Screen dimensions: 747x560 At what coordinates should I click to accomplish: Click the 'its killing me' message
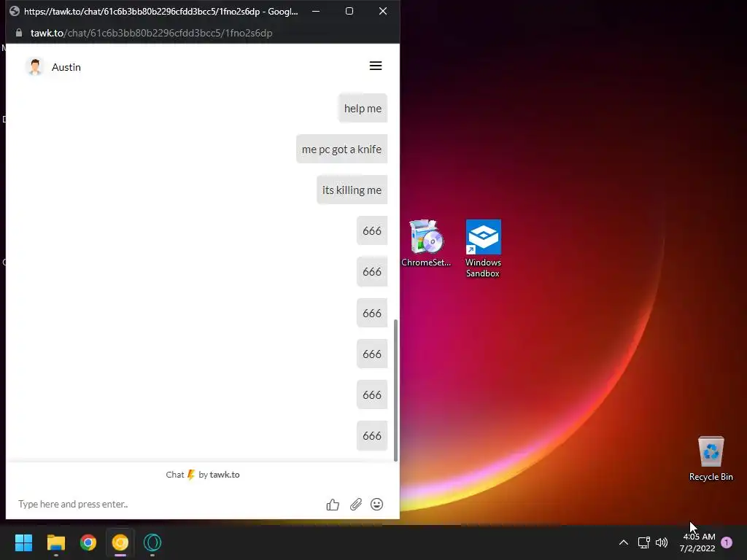pos(352,190)
